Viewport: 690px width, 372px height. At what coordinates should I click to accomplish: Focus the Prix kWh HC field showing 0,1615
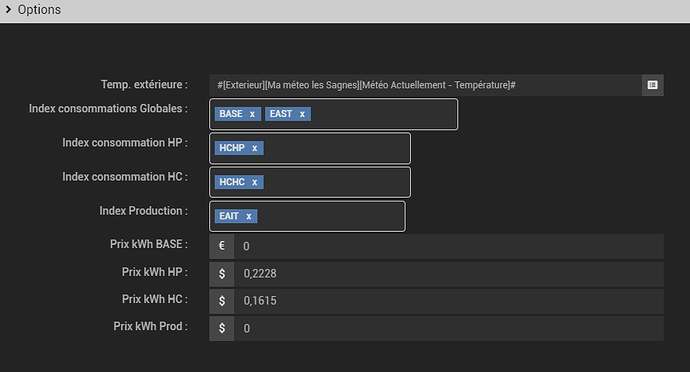(x=449, y=301)
